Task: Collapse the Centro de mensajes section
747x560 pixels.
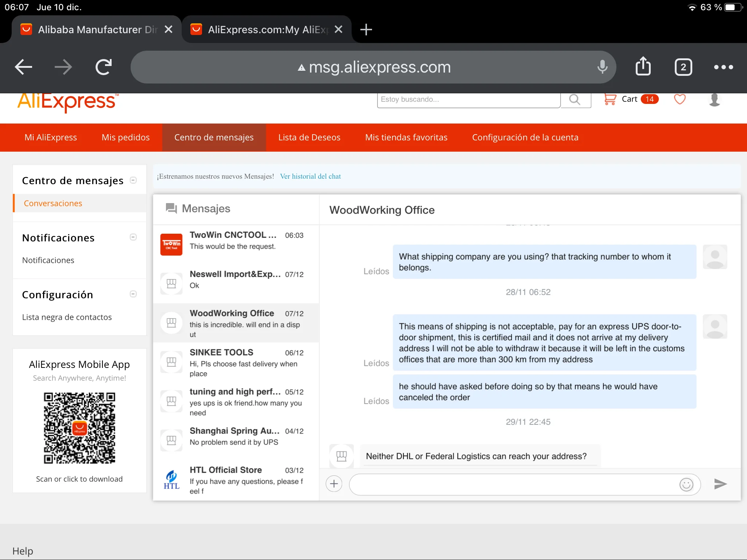Action: click(x=133, y=180)
